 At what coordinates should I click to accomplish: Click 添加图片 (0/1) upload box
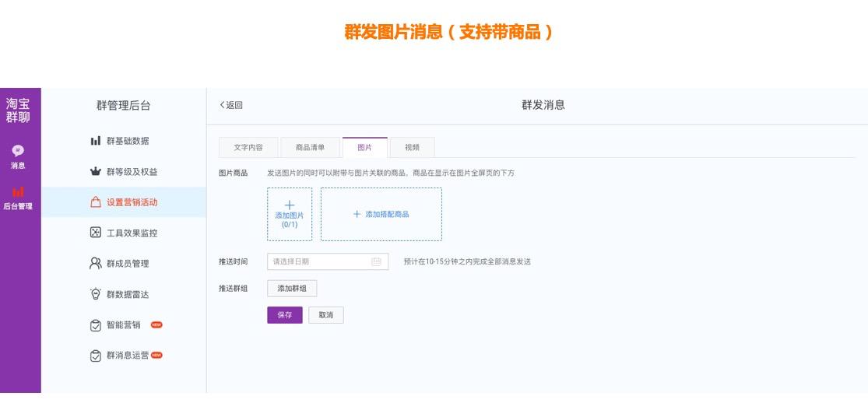pyautogui.click(x=290, y=214)
